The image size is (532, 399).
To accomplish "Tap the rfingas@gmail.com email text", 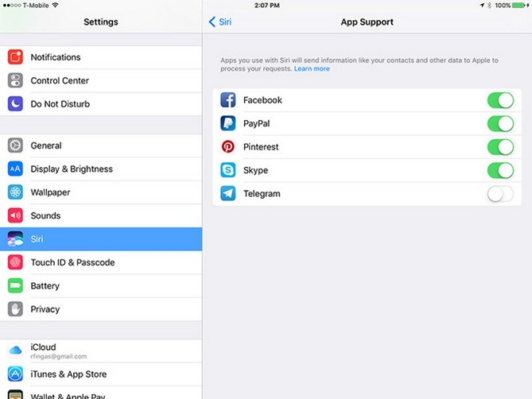I will click(59, 356).
